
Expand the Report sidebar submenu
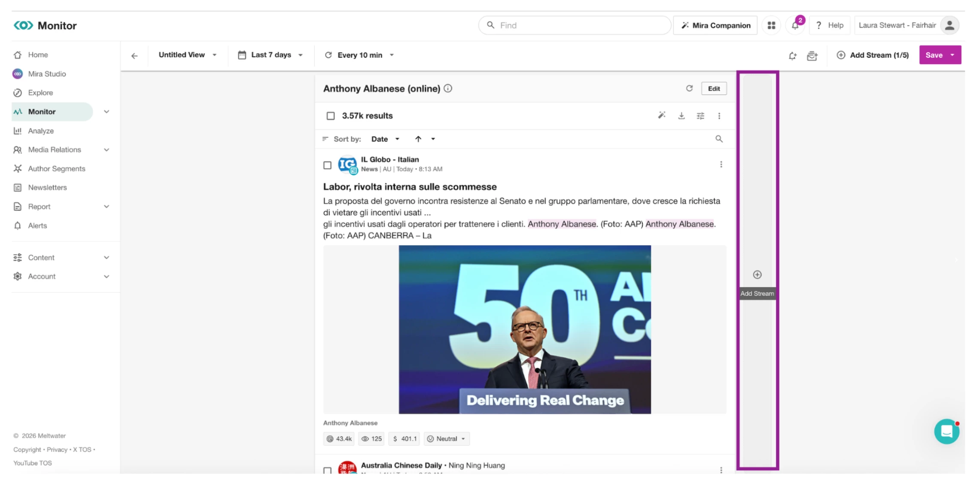[x=107, y=207]
